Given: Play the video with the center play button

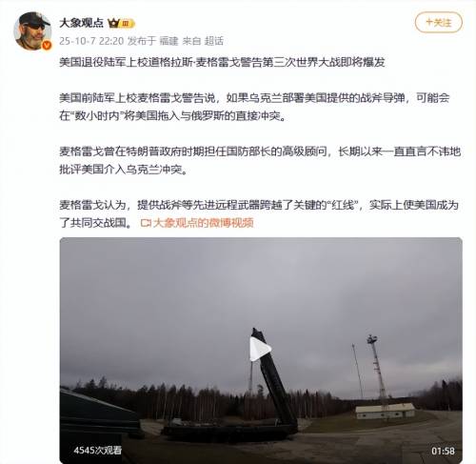Looking at the screenshot, I should [260, 349].
